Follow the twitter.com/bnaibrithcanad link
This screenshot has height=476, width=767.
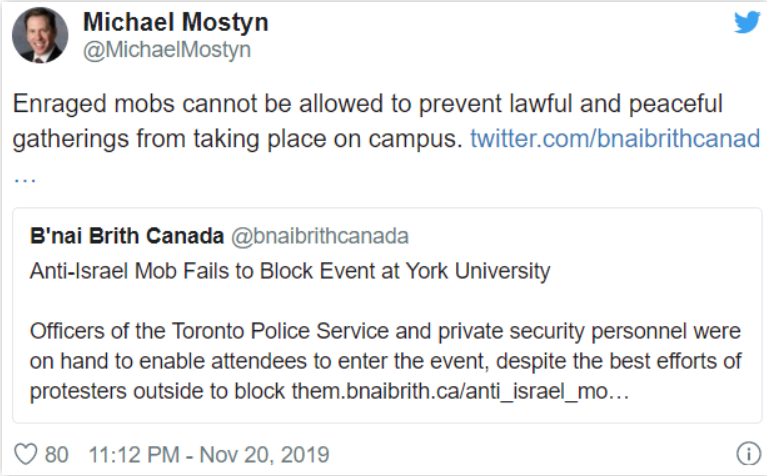615,138
